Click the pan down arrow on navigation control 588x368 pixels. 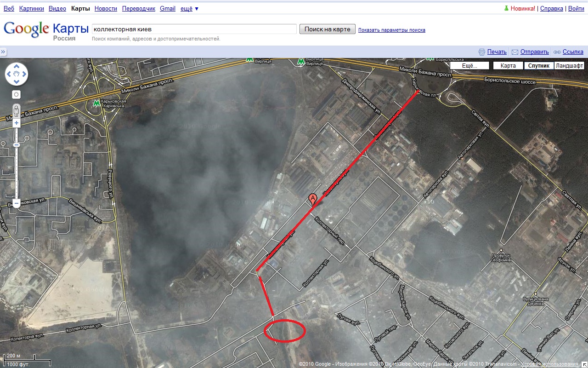(17, 82)
